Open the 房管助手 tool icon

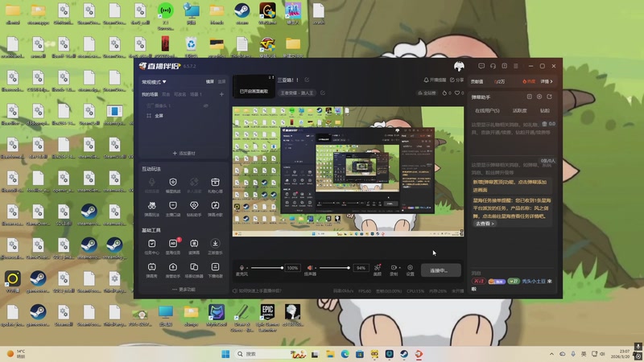[x=173, y=267]
